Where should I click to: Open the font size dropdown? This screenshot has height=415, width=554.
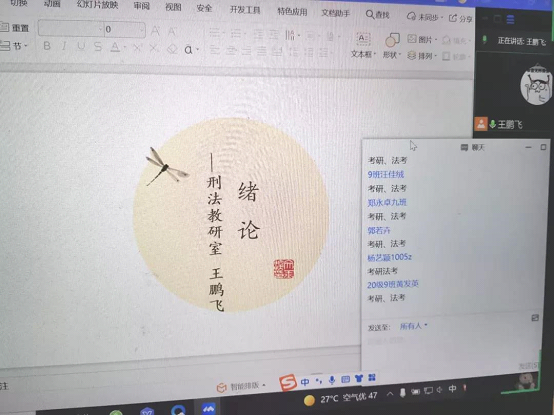(x=141, y=30)
